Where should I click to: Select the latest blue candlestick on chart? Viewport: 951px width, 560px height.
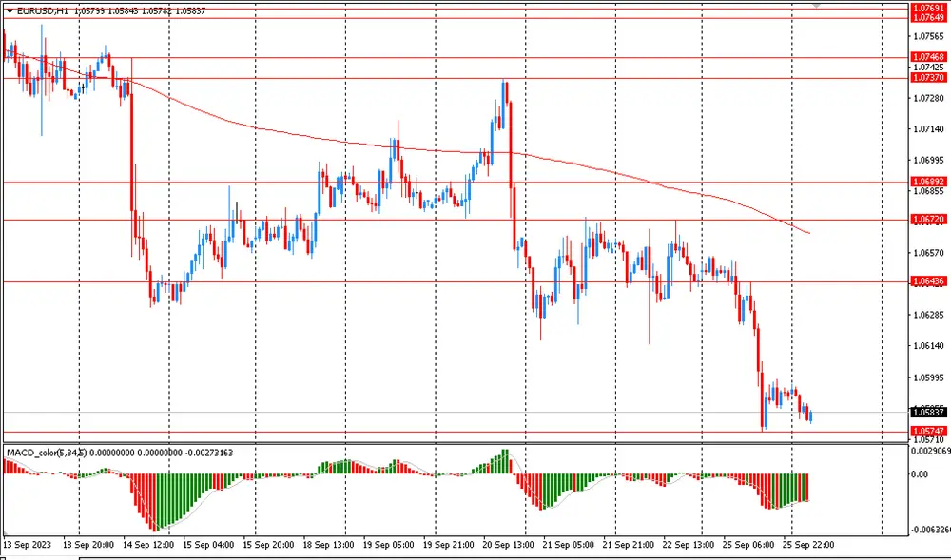click(x=810, y=415)
